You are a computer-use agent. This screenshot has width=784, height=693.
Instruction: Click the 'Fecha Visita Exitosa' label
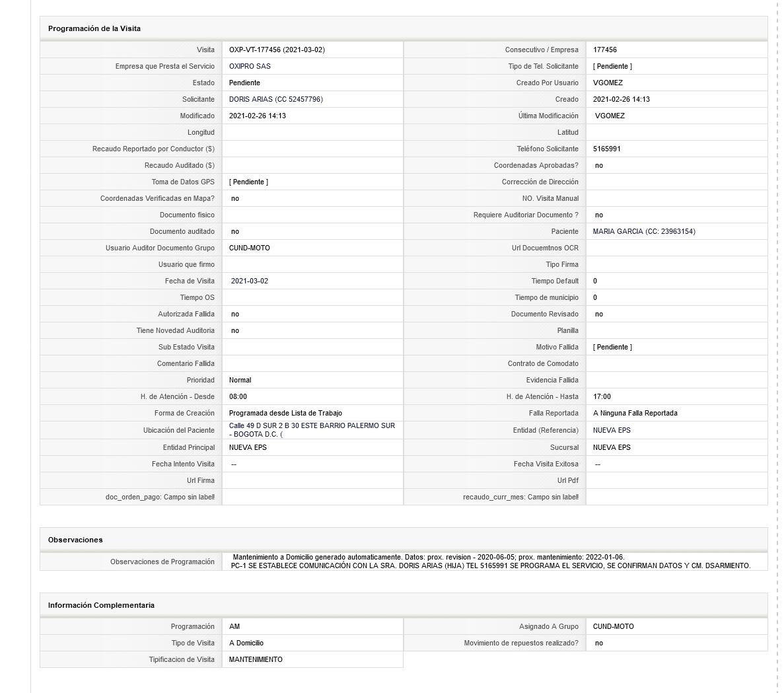(546, 464)
